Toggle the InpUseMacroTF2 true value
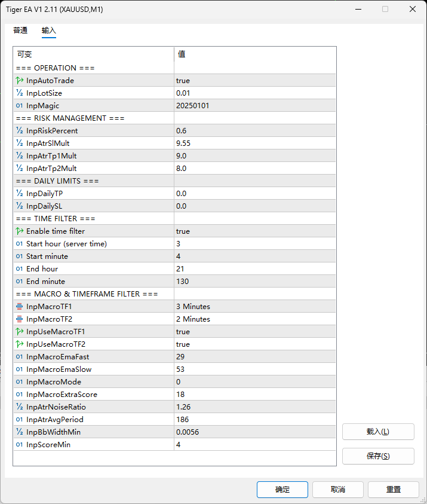Image resolution: width=427 pixels, height=504 pixels. pos(255,344)
